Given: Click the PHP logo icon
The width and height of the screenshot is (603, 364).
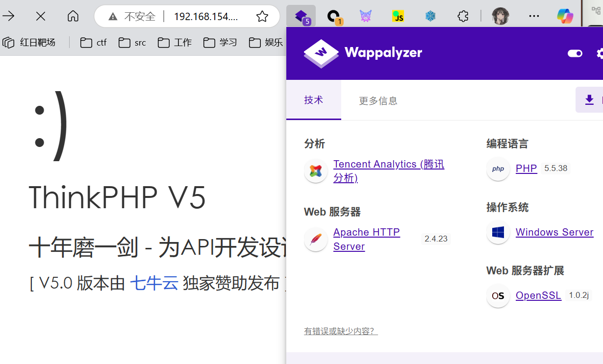Looking at the screenshot, I should [x=498, y=169].
